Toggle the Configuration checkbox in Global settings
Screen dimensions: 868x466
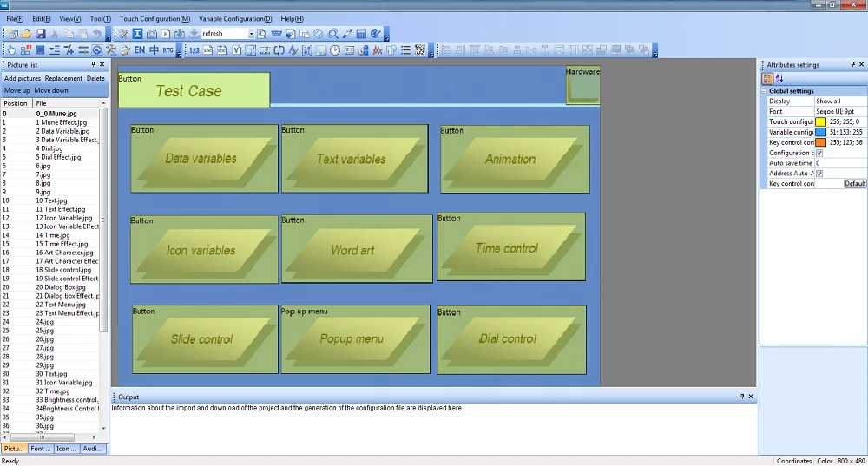tap(819, 153)
